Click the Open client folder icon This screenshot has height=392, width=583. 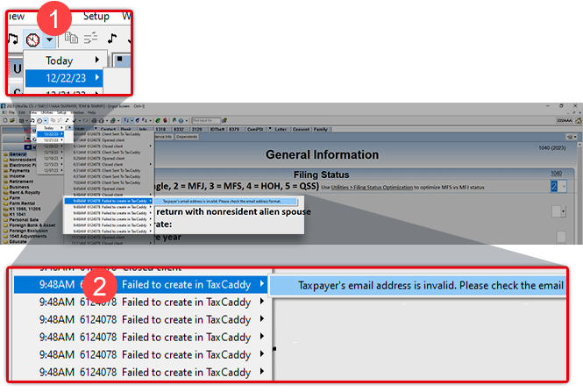coord(12,120)
